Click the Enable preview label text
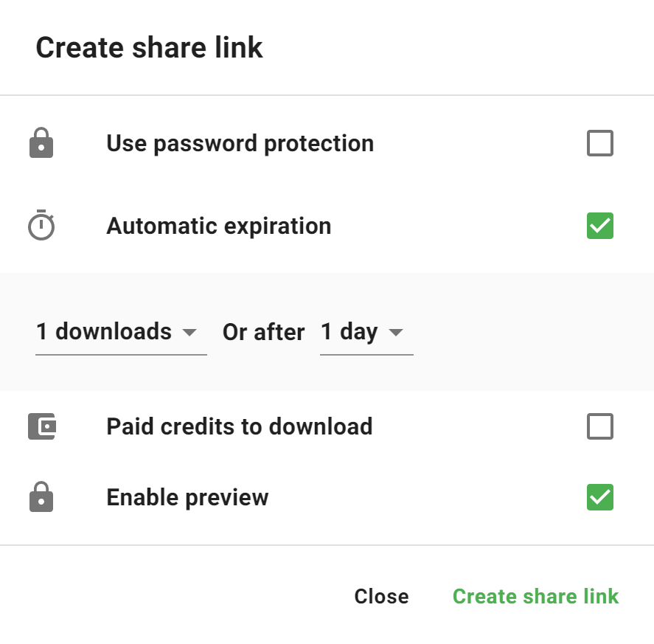 [187, 497]
